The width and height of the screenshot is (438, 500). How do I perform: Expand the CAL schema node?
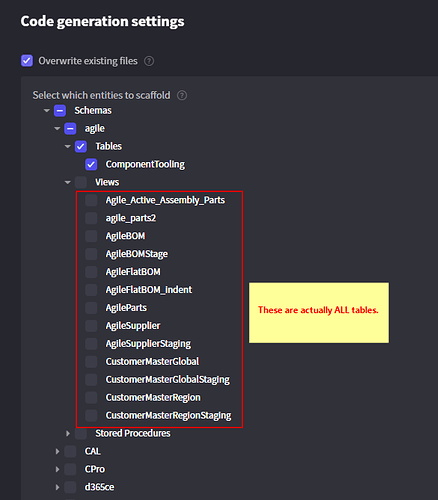(x=57, y=451)
